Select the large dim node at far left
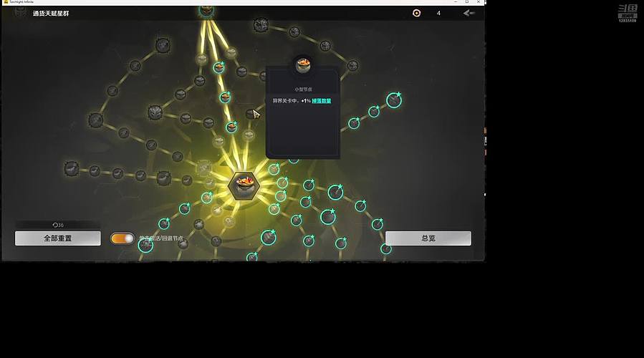644x358 pixels. point(71,168)
